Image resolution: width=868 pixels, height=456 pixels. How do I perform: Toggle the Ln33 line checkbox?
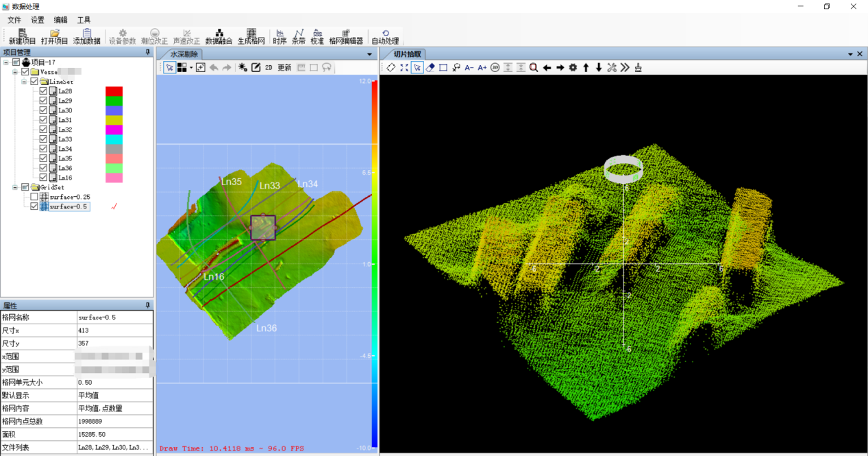click(x=43, y=139)
